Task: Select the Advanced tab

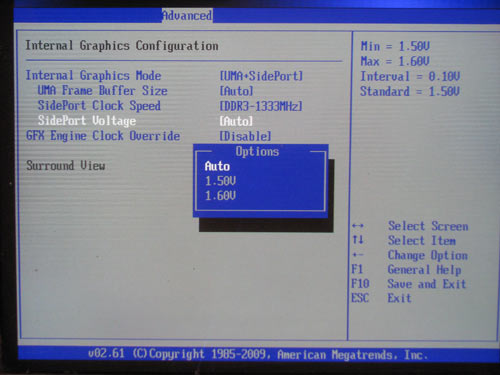Action: [187, 16]
